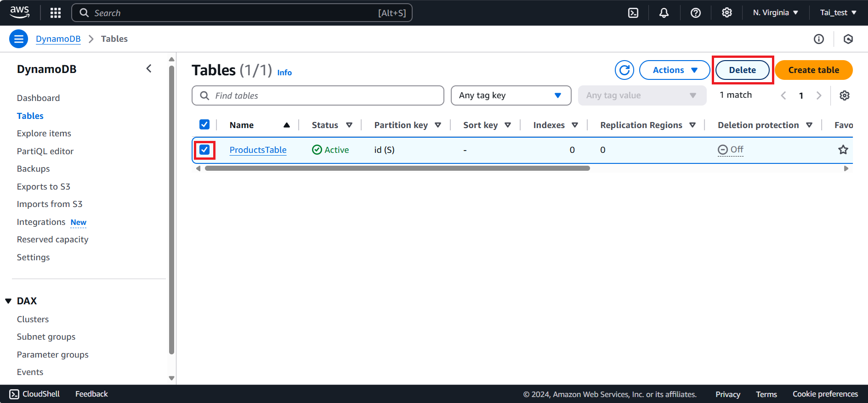Refresh the tables list

point(624,70)
